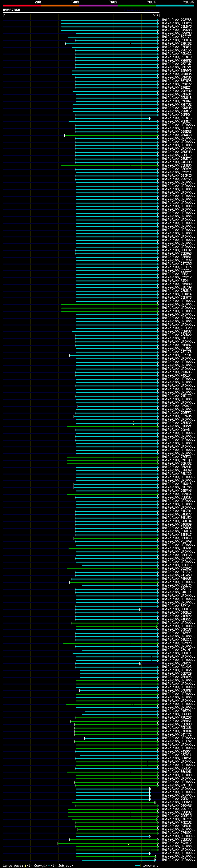Select hit label UniRef100_O74892
Viewport: 197px width, 868px height.
point(177,833)
